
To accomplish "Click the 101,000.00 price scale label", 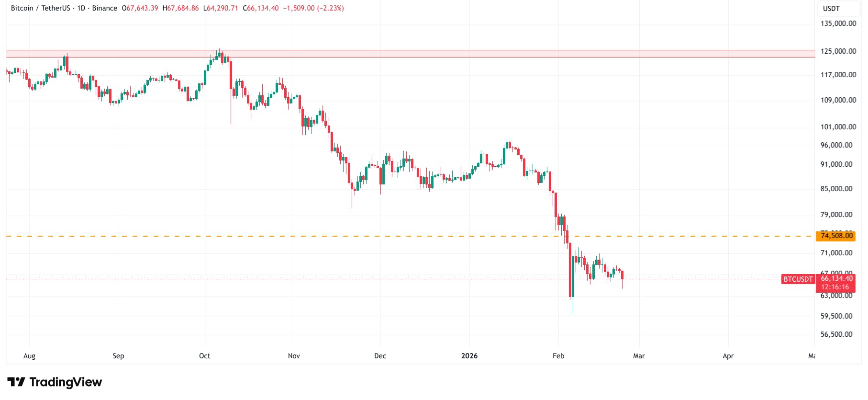I will pyautogui.click(x=838, y=127).
